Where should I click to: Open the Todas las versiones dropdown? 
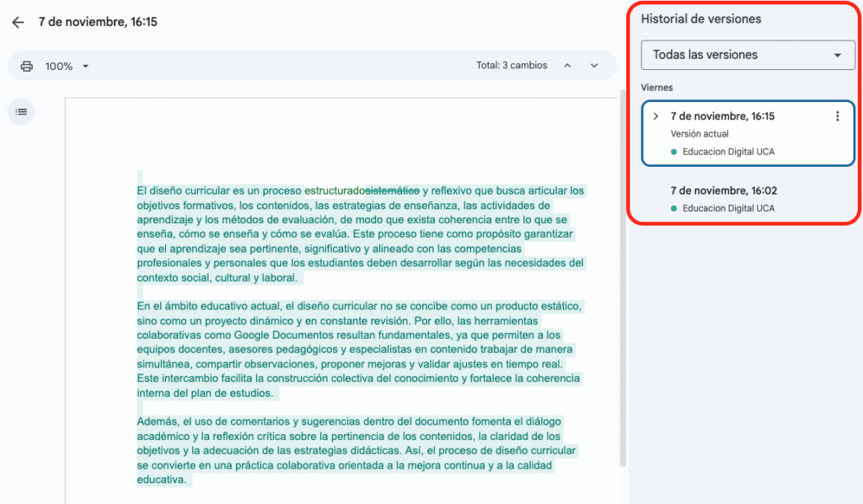(x=748, y=55)
